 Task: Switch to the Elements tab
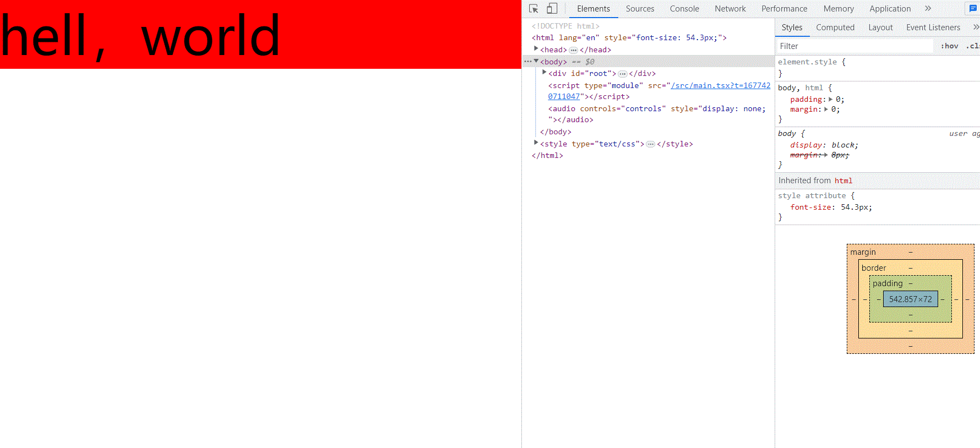coord(593,9)
